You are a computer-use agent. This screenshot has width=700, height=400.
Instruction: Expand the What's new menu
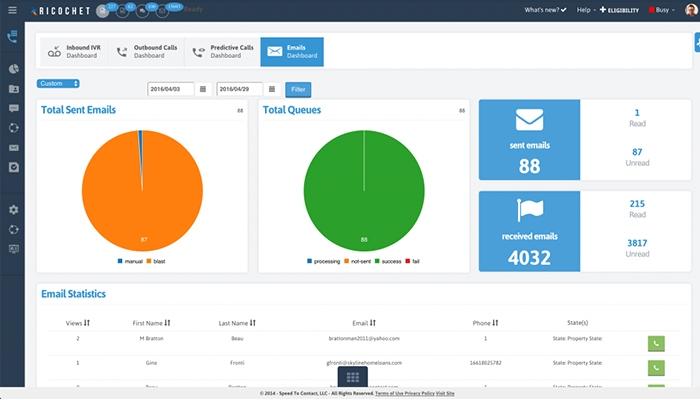pyautogui.click(x=545, y=10)
